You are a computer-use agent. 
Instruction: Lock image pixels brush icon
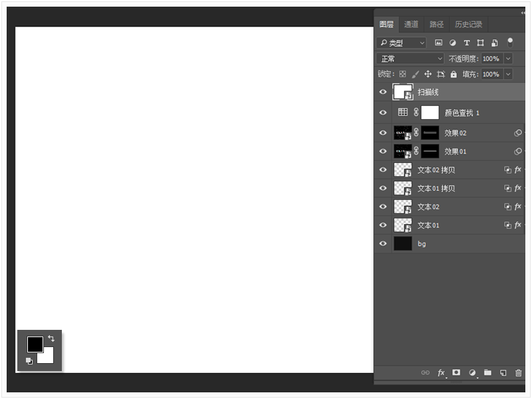click(x=415, y=74)
